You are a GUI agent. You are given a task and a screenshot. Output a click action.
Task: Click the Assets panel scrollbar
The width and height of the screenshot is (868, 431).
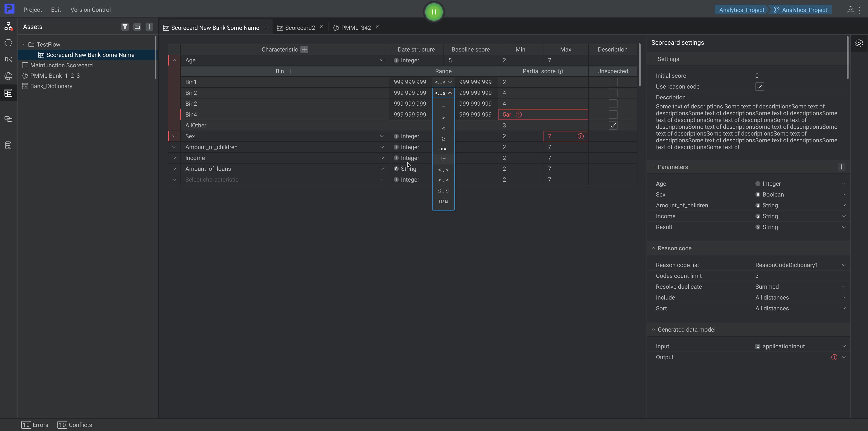coord(155,58)
